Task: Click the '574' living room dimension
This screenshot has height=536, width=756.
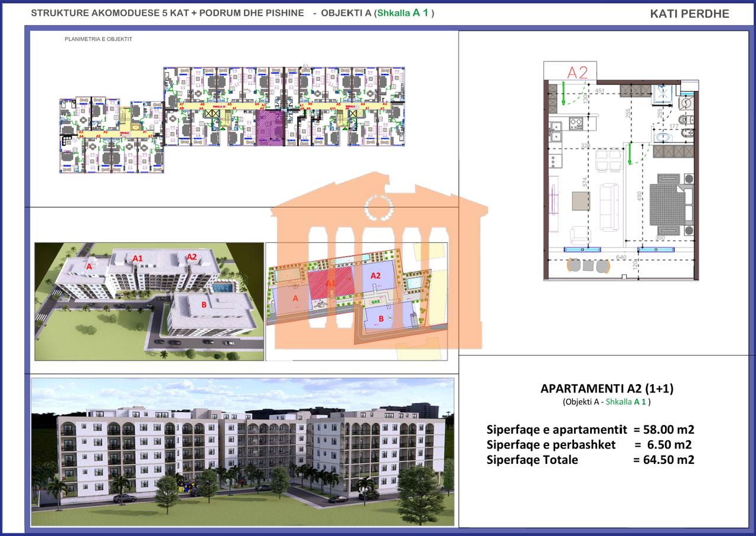Action: click(x=585, y=181)
